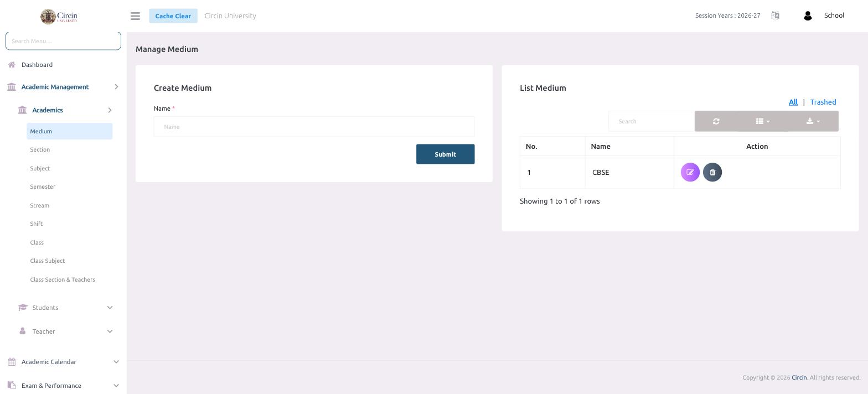Select Medium in the sidebar

(70, 131)
